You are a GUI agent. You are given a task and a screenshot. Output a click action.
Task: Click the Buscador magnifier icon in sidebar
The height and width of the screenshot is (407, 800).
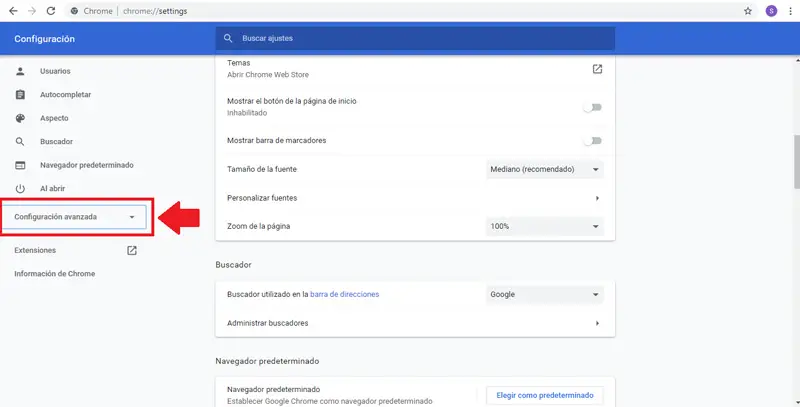point(20,141)
